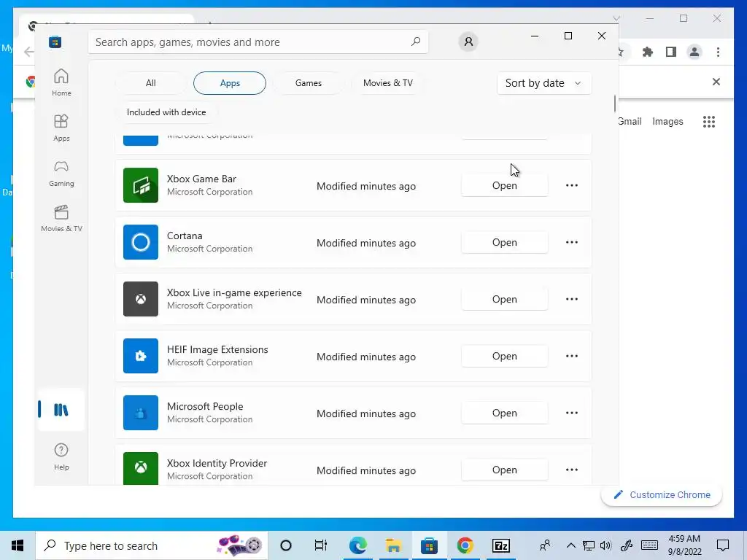This screenshot has width=747, height=560.
Task: Go to Home in Store sidebar
Action: coord(61,82)
